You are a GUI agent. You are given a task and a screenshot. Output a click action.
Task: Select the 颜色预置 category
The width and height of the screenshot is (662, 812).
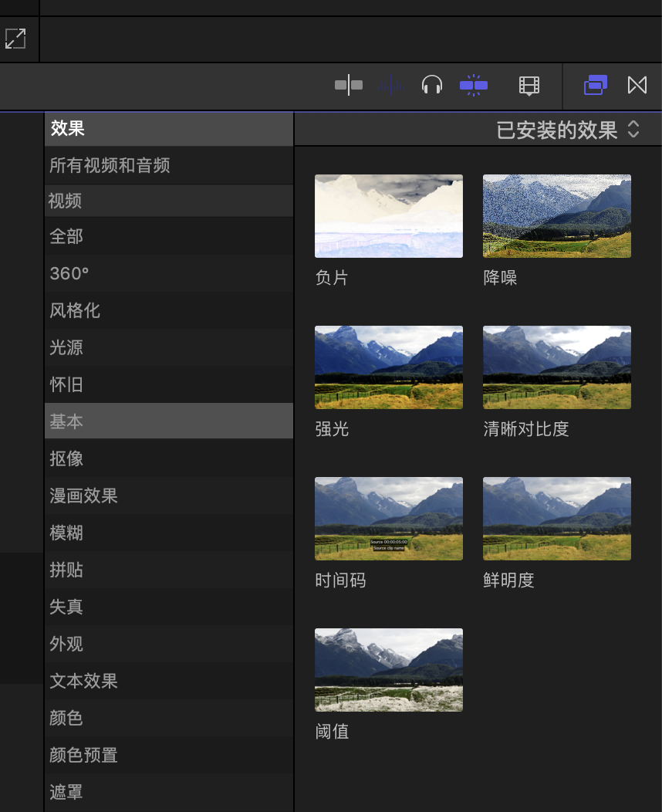pos(83,755)
